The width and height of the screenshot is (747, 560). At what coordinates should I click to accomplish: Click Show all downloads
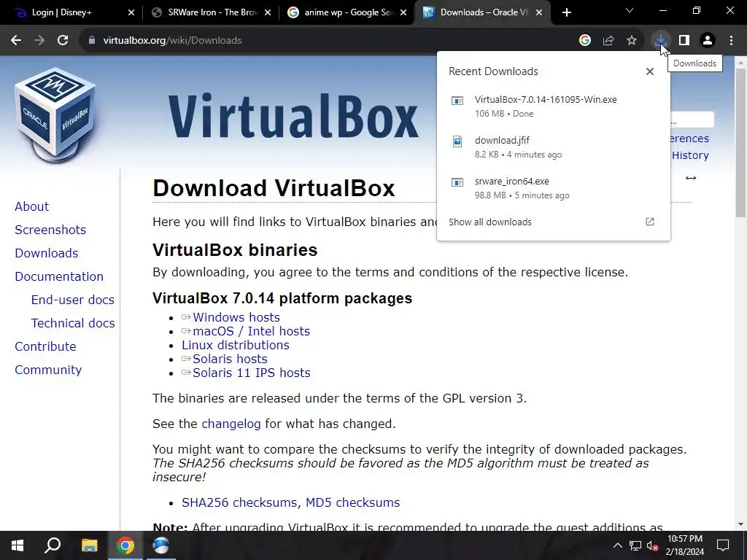(489, 222)
